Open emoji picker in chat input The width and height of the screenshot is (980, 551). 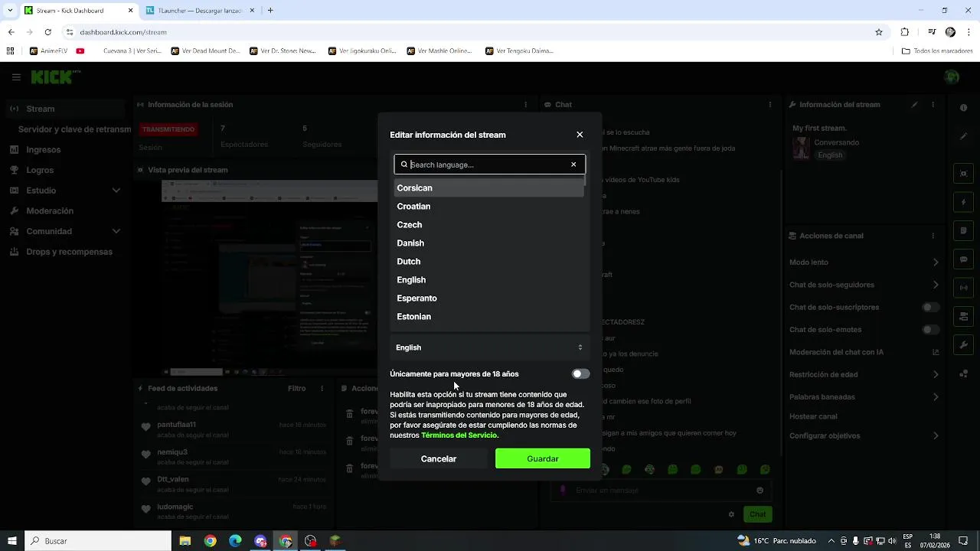coord(759,491)
